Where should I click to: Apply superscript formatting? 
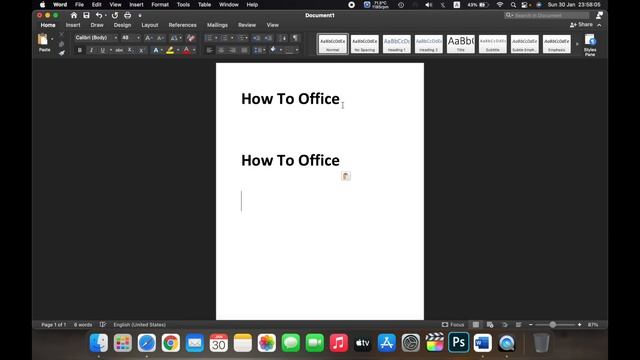click(x=141, y=50)
